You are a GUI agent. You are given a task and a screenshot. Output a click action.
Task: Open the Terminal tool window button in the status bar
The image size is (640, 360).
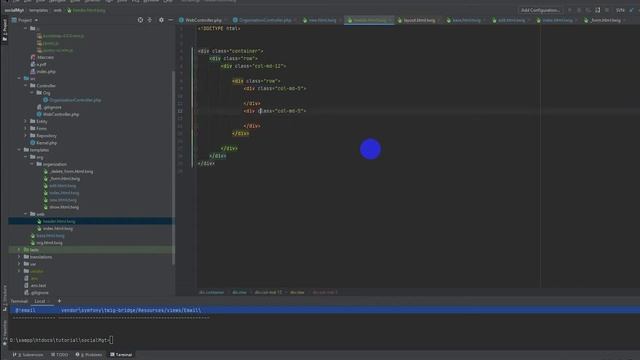pos(121,355)
